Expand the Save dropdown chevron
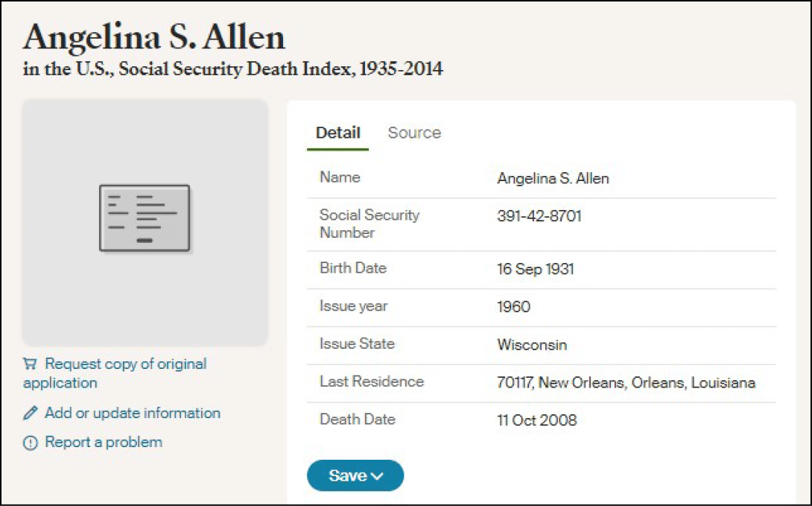The width and height of the screenshot is (812, 506). point(377,476)
